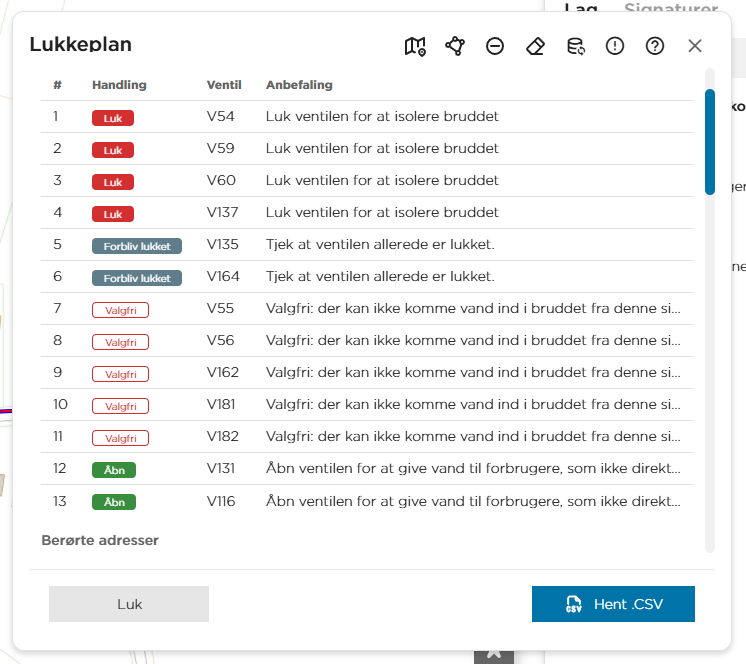This screenshot has height=664, width=746.
Task: Click the Ventil column header
Action: point(224,85)
